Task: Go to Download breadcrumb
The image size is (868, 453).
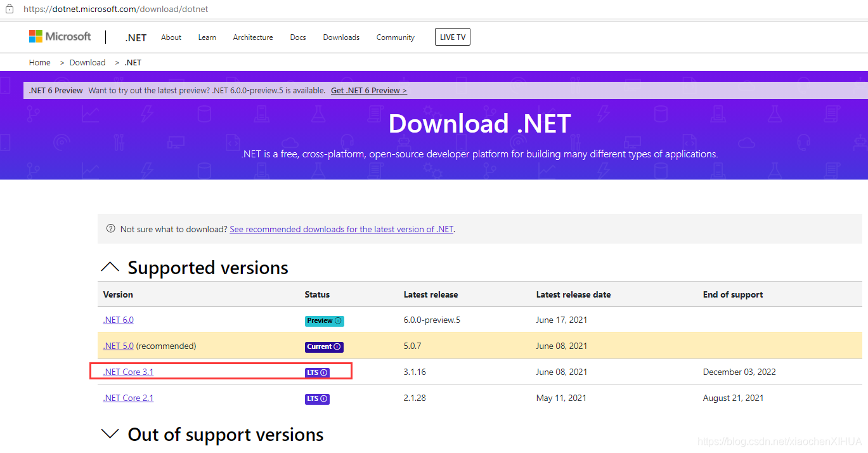Action: [x=87, y=62]
